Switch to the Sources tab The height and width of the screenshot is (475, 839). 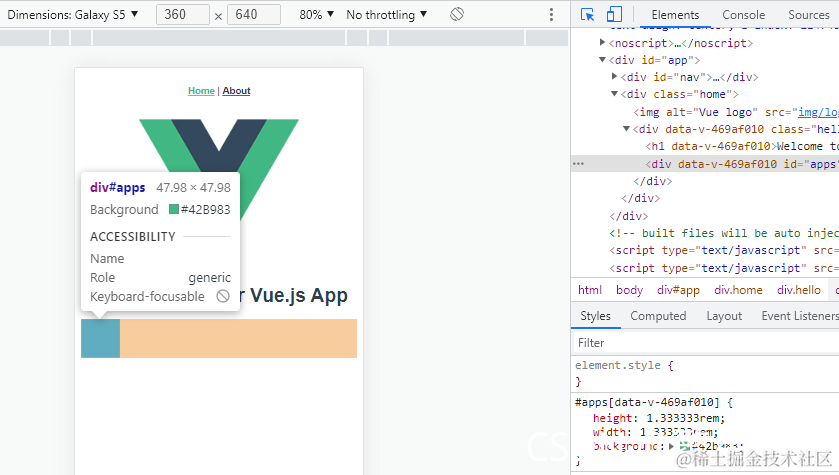coord(809,15)
